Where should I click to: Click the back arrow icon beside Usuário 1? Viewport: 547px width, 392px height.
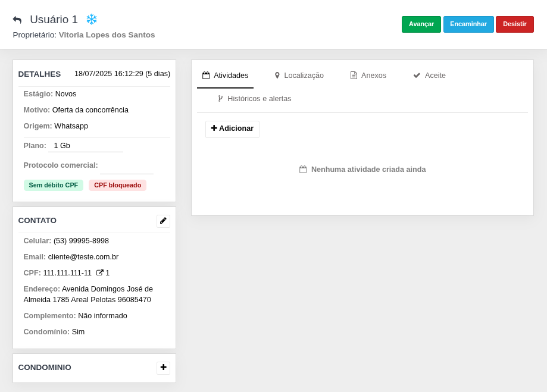point(17,20)
